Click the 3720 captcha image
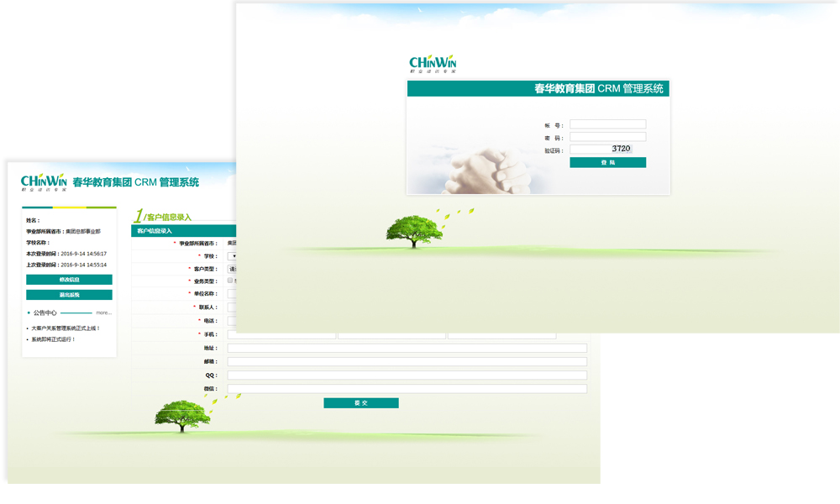Image resolution: width=840 pixels, height=504 pixels. 621,149
